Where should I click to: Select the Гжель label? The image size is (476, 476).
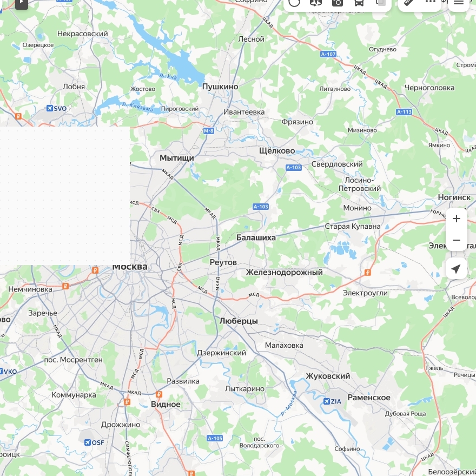435,368
